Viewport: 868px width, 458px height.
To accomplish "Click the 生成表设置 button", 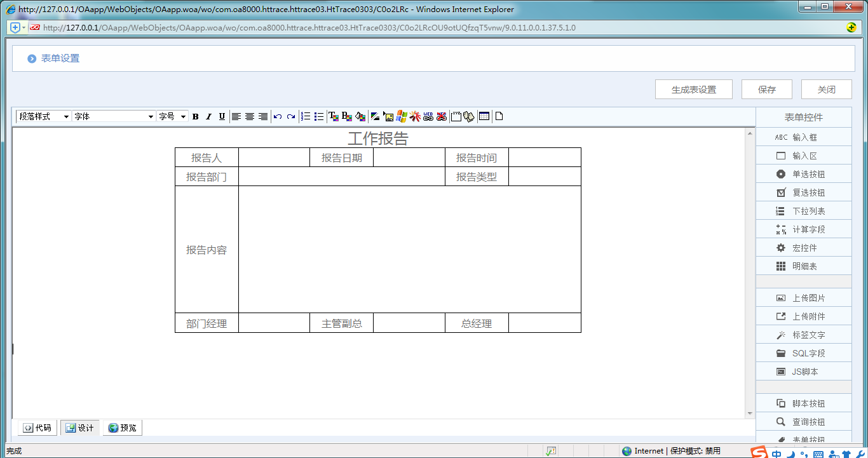I will [694, 90].
